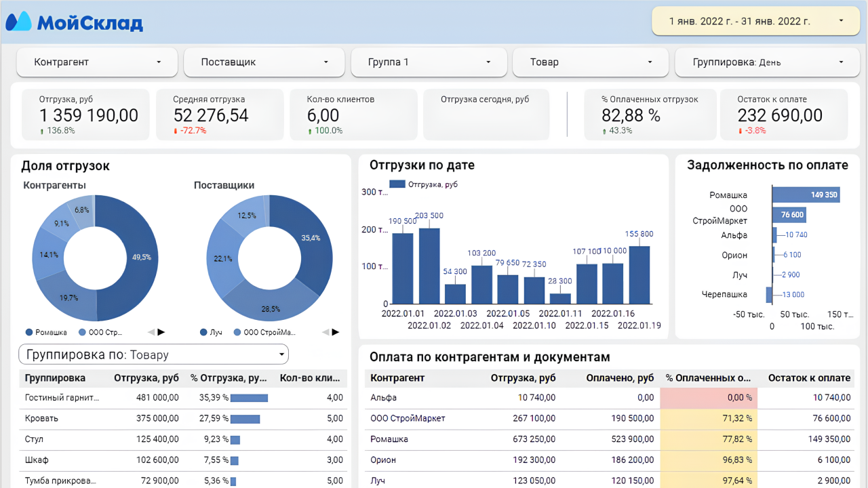Sort by Кол-во кли... column header
The height and width of the screenshot is (488, 868).
point(311,378)
